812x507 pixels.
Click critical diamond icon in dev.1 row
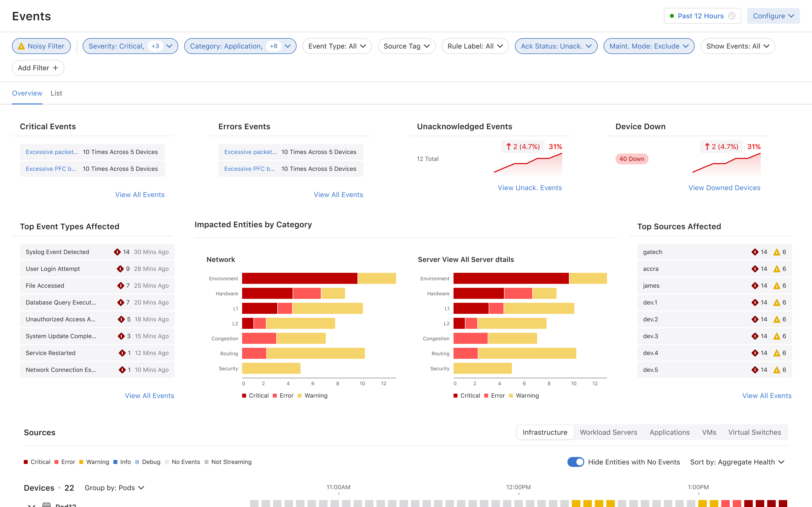[755, 303]
